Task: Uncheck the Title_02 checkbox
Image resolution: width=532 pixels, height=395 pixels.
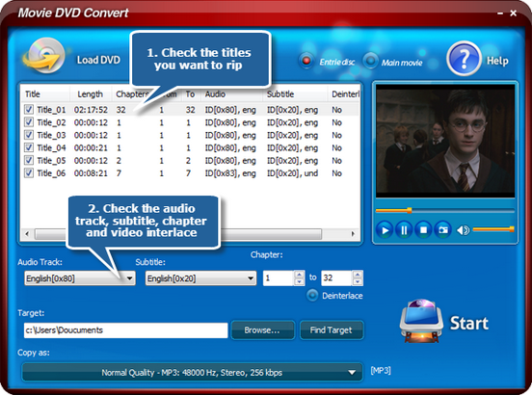Action: tap(29, 122)
